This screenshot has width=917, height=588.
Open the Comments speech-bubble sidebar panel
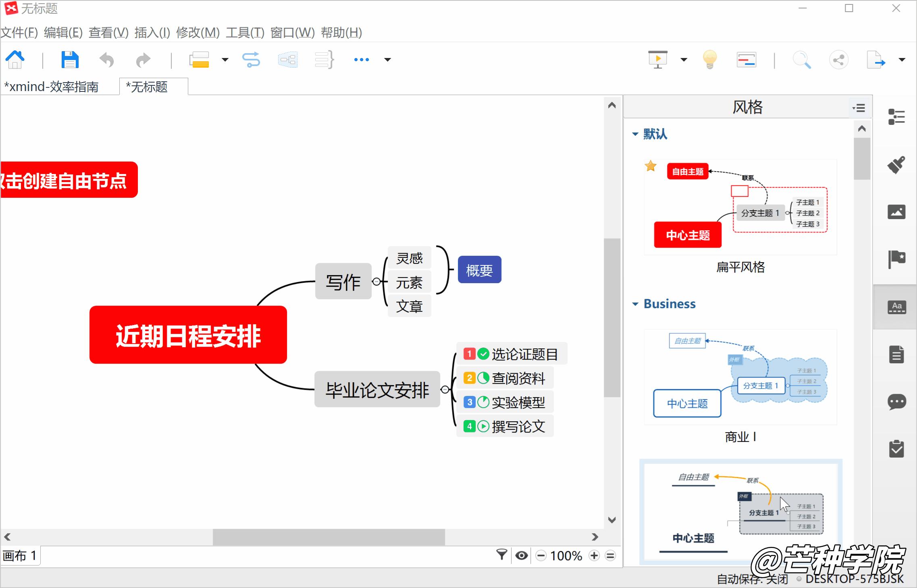[x=896, y=402]
